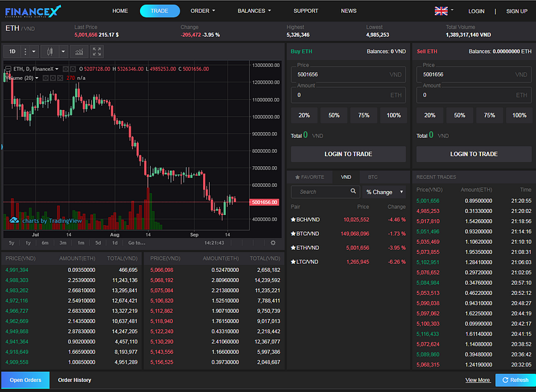
Task: Set chart range to 6m
Action: [x=45, y=243]
